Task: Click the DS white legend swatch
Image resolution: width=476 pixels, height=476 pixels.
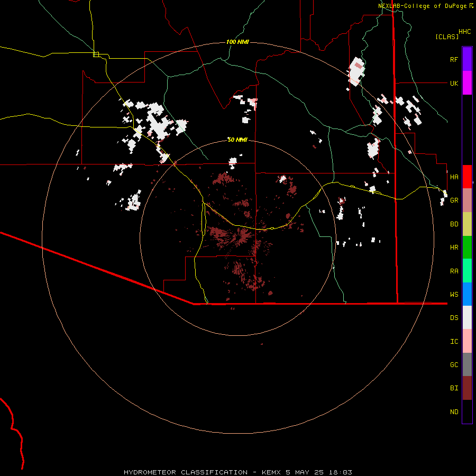Action: click(467, 317)
